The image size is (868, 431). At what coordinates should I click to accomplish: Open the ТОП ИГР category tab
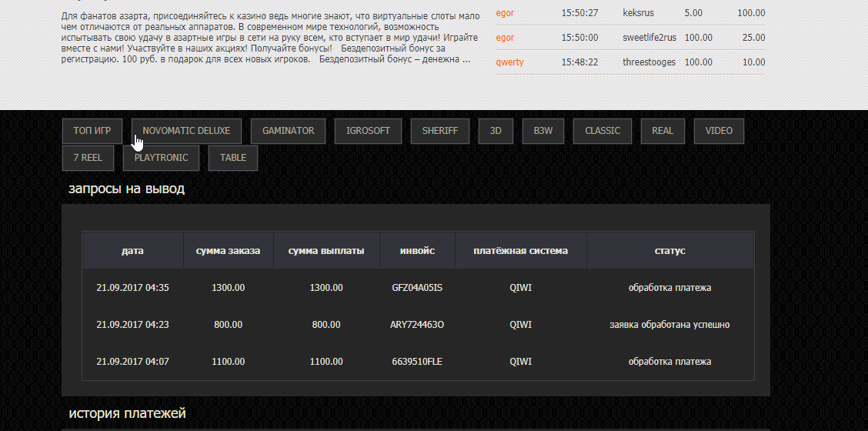point(92,131)
